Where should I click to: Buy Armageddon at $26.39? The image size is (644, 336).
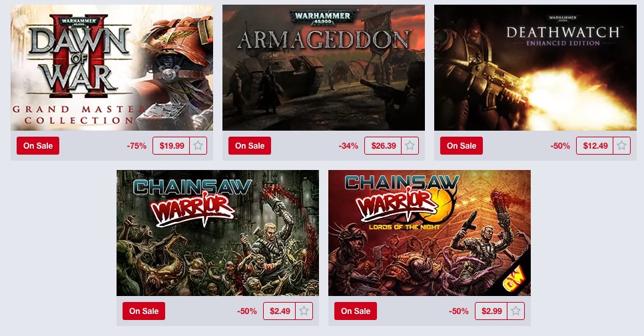pyautogui.click(x=383, y=145)
